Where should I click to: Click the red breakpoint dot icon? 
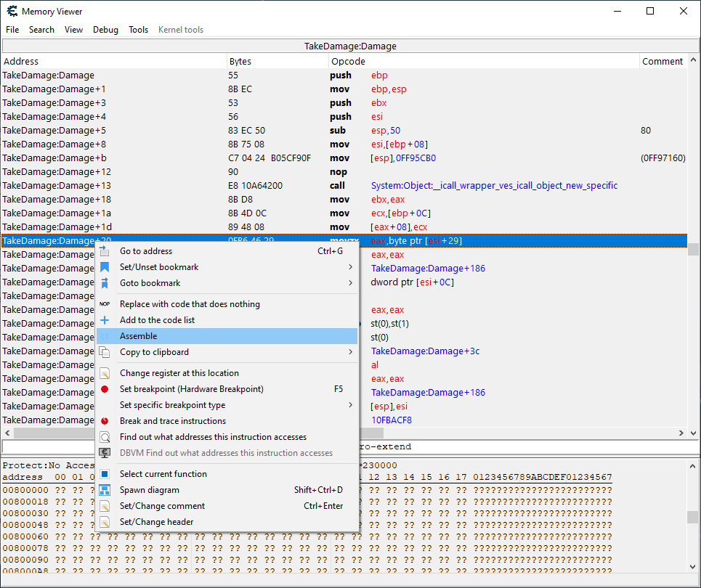click(x=105, y=389)
